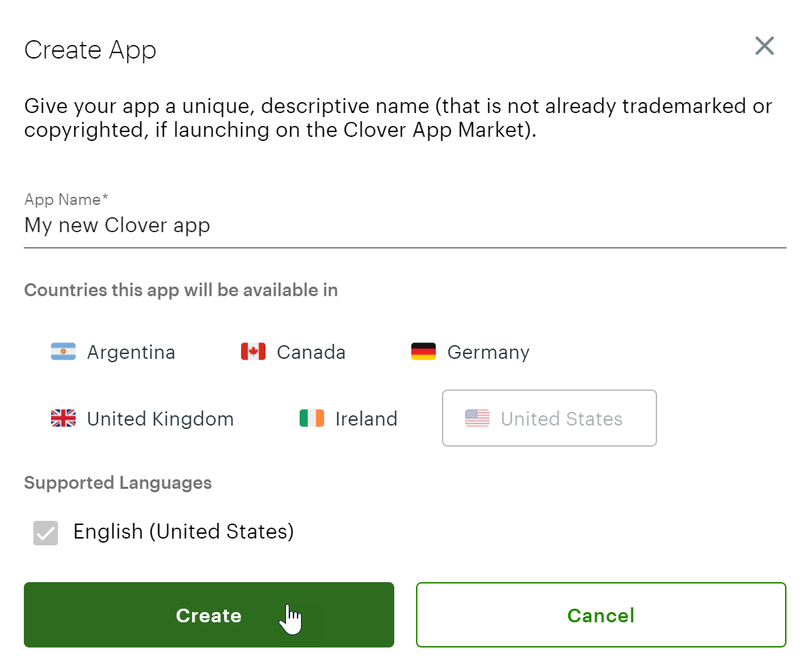
Task: Click the green Create button
Action: tap(209, 615)
